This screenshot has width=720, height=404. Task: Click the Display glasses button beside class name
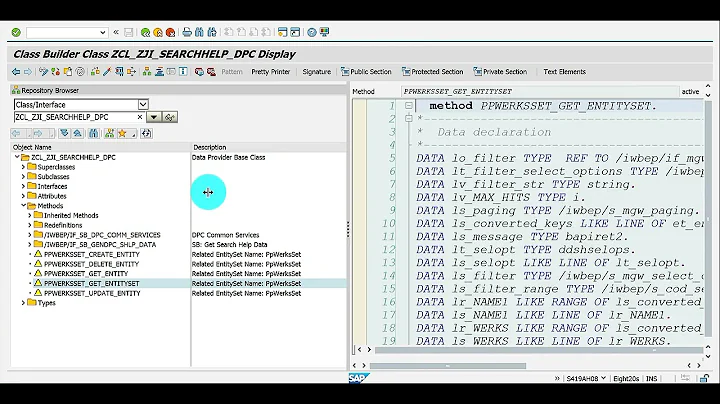click(x=170, y=117)
